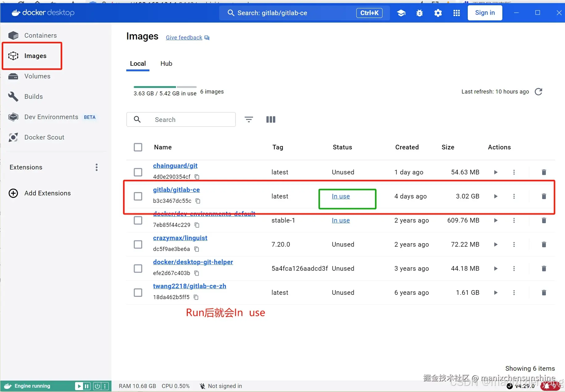Delete the docker/desktop-git-helper image
The width and height of the screenshot is (565, 392).
[x=544, y=269]
